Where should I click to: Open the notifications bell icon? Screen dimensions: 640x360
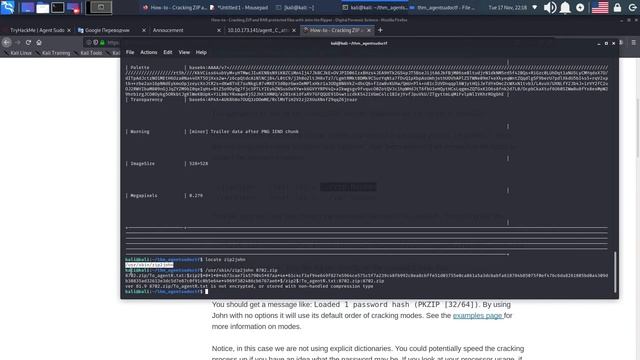click(x=565, y=7)
